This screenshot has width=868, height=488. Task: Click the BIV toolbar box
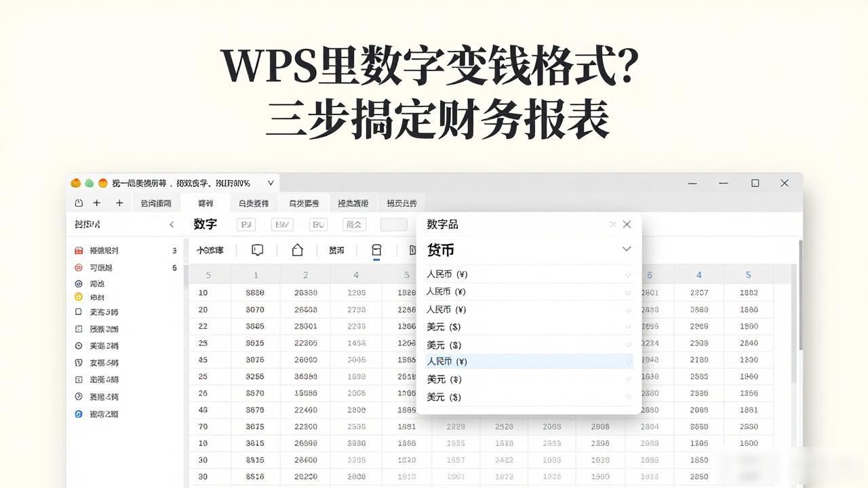282,224
